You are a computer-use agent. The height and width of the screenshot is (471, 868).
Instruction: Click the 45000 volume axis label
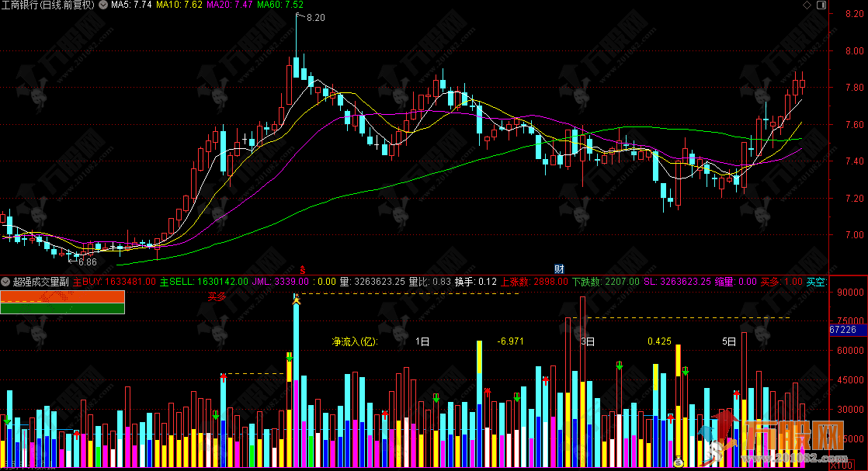pos(851,380)
